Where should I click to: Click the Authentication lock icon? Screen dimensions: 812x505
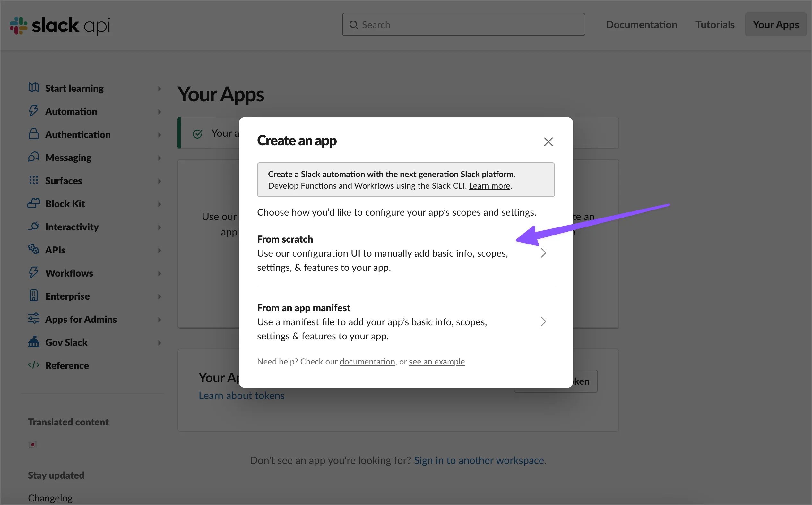(x=33, y=134)
